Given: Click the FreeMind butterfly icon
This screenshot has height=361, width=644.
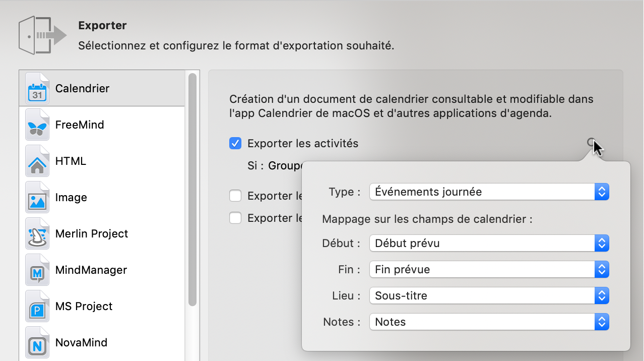Looking at the screenshot, I should (x=38, y=124).
